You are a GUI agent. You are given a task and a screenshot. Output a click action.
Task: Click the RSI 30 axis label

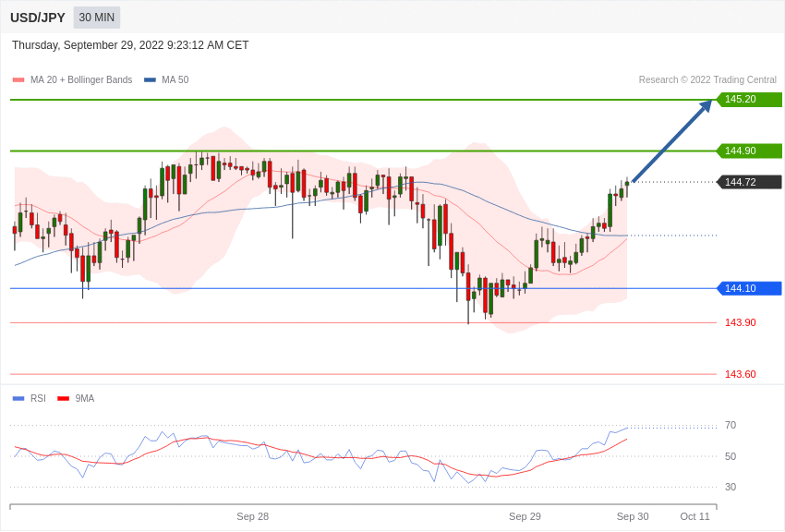(731, 487)
